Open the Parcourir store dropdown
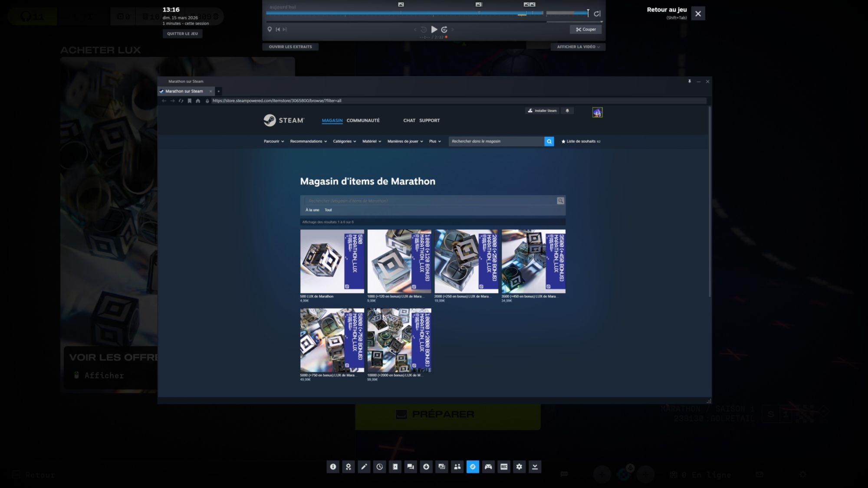 [273, 141]
